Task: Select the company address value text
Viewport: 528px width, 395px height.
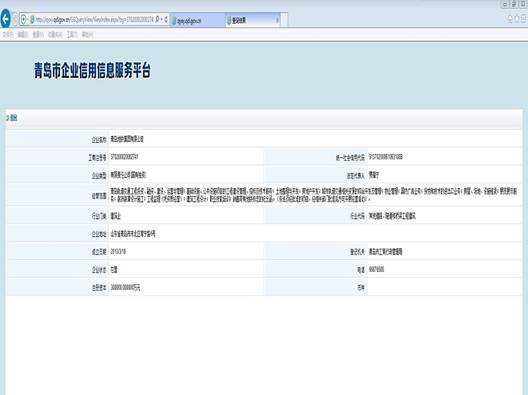Action: (133, 234)
